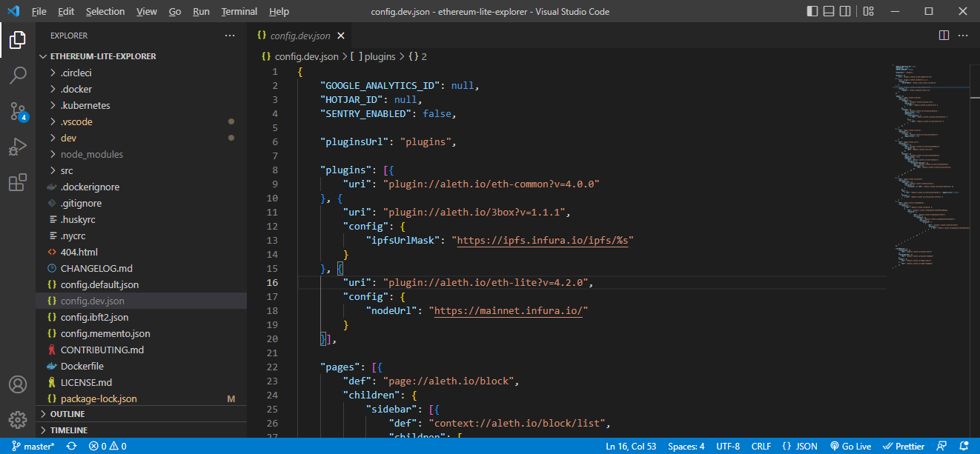The image size is (980, 454).
Task: Split the editor to the right
Action: tap(944, 36)
